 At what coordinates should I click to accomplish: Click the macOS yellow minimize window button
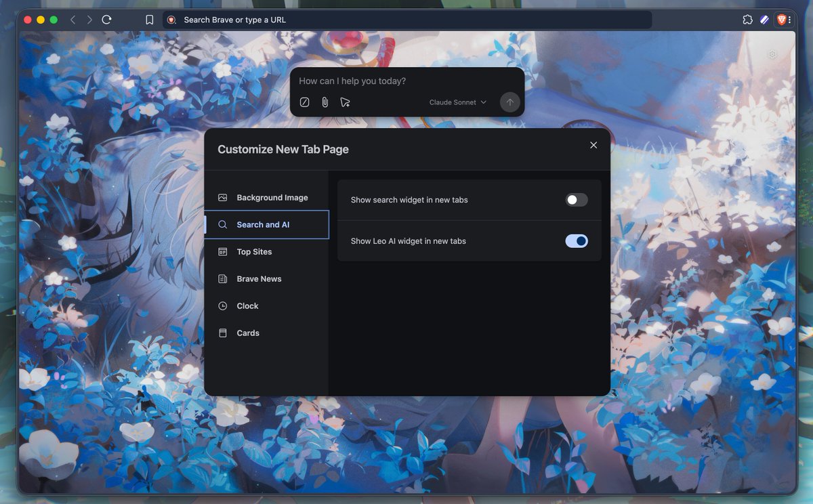tap(41, 20)
